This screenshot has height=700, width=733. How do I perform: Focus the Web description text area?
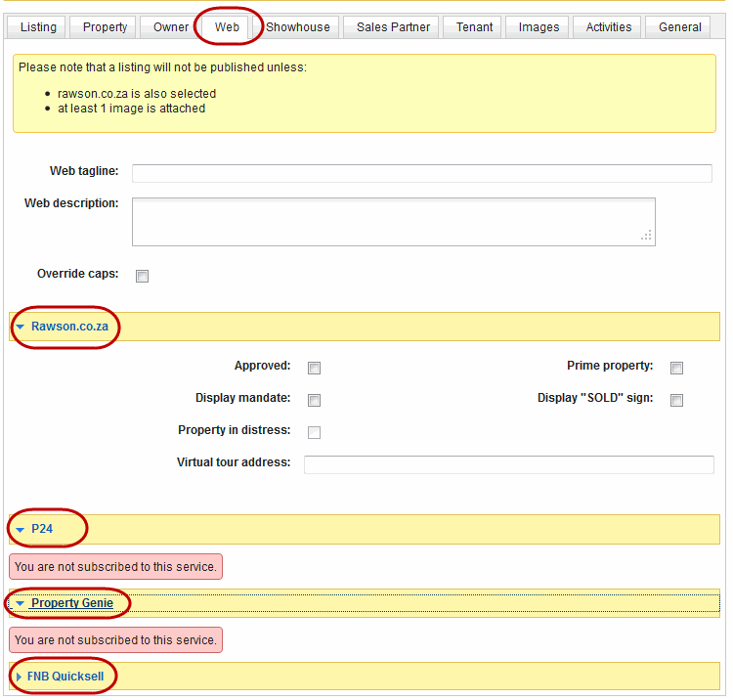click(393, 221)
